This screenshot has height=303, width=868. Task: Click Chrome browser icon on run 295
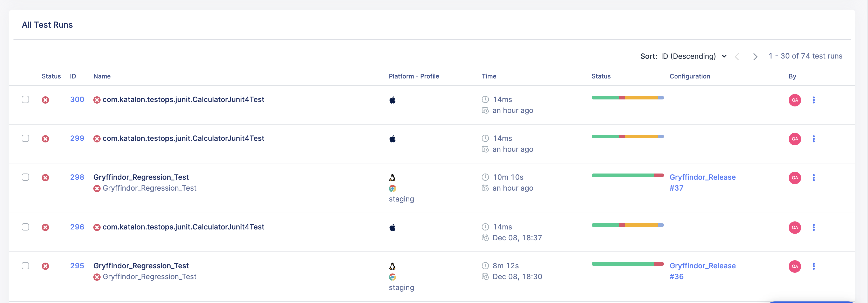392,277
